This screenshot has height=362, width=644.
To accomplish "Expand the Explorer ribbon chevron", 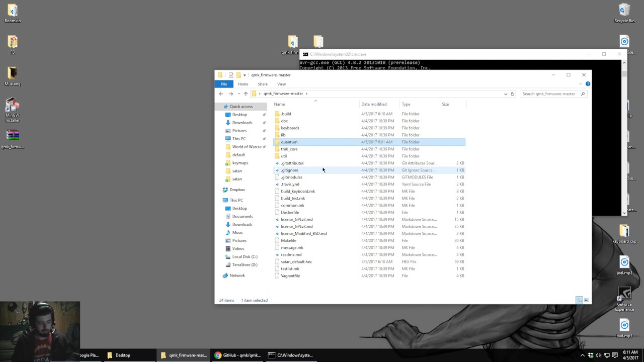I will pos(582,84).
